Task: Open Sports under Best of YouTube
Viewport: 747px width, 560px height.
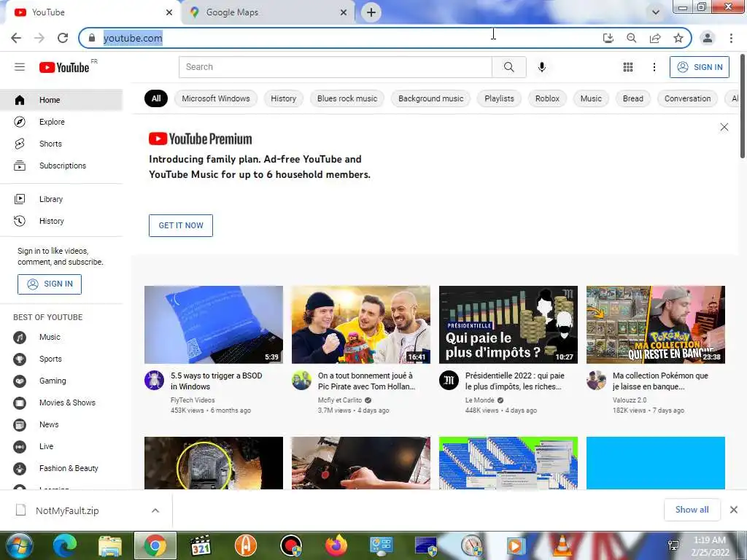Action: pos(61,359)
